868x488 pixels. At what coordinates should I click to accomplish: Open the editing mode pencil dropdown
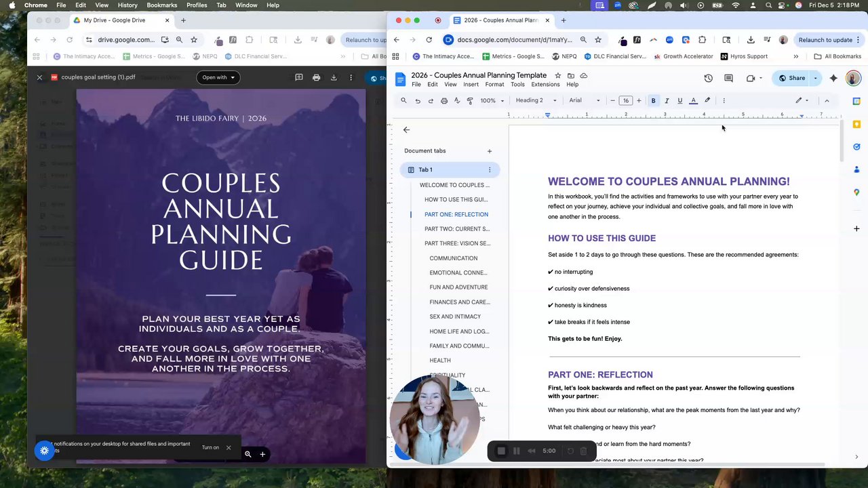[x=802, y=100]
